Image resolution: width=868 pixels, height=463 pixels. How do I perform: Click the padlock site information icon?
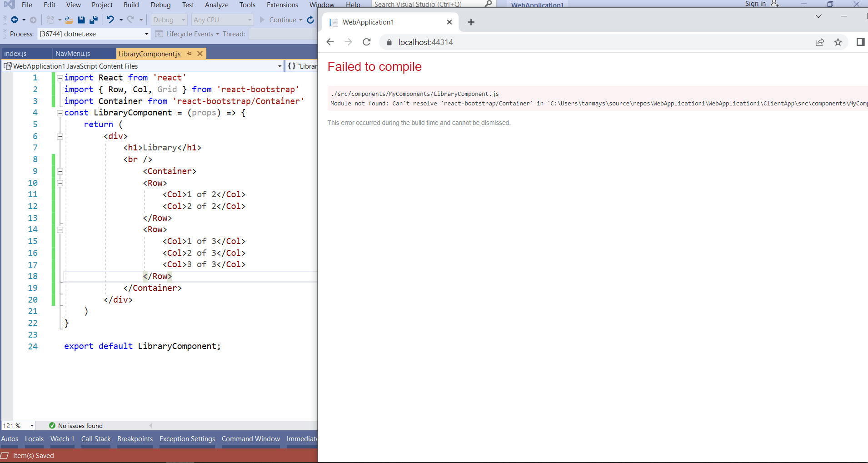[x=389, y=42]
